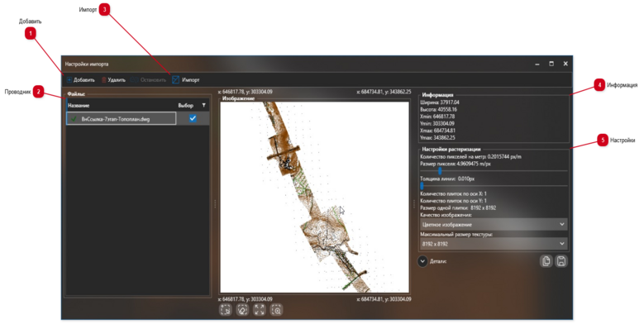
Task: Click Количество плиток по оси Y: 1
Action: click(x=453, y=201)
